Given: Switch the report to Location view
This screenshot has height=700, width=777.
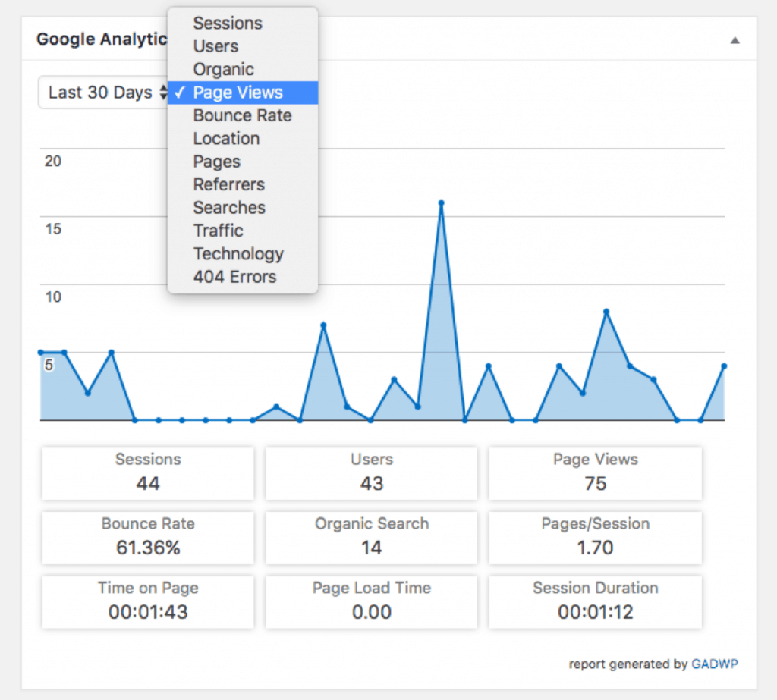Looking at the screenshot, I should (x=226, y=138).
